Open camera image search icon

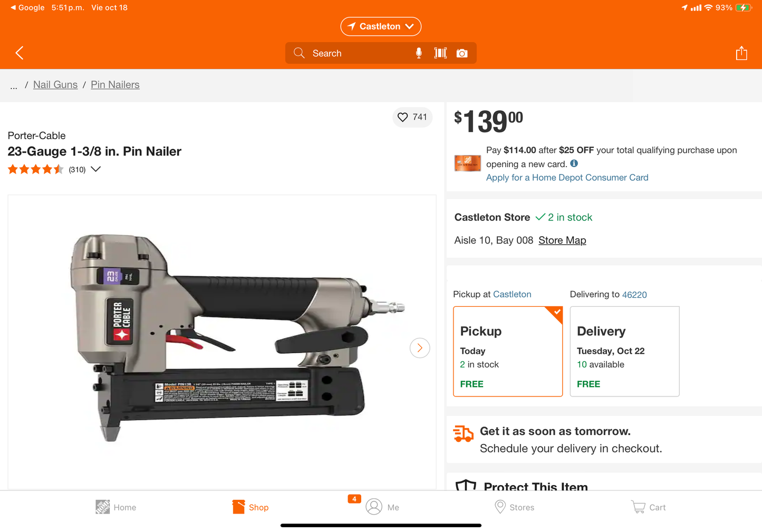coord(462,53)
